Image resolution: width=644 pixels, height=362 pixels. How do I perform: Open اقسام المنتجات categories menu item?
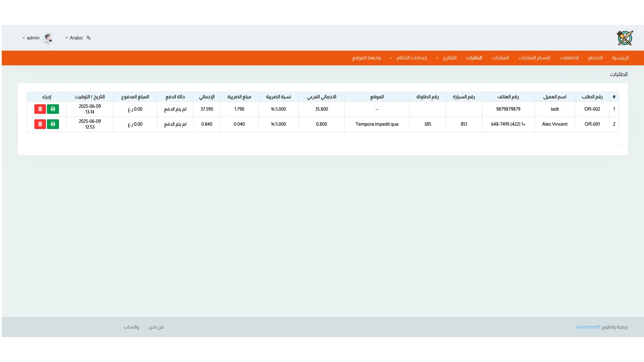point(534,58)
